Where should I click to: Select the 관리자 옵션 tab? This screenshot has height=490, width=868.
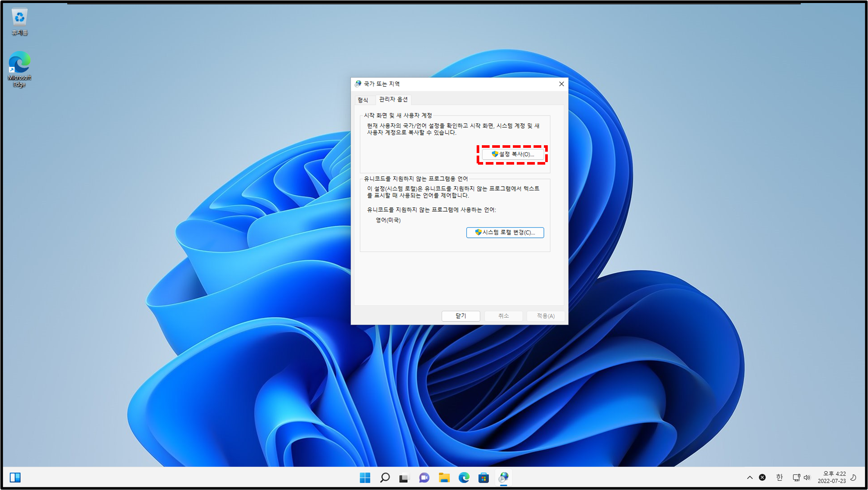point(393,100)
